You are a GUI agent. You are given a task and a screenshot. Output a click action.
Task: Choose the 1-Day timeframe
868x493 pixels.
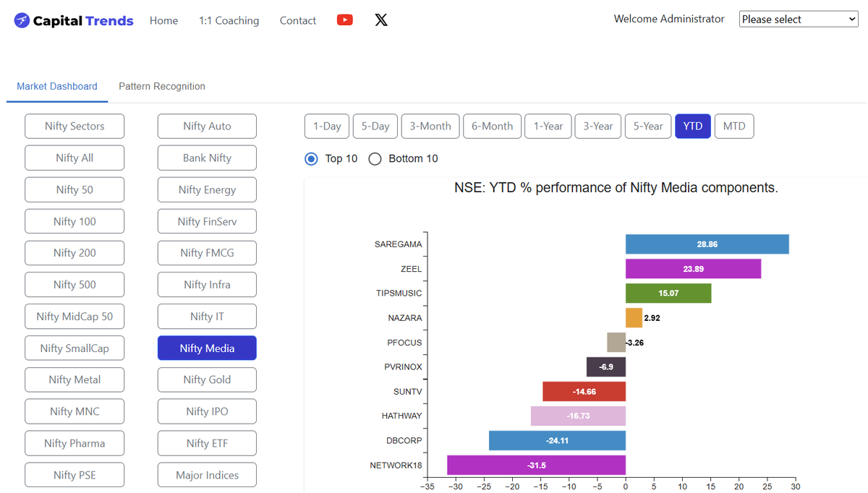327,126
